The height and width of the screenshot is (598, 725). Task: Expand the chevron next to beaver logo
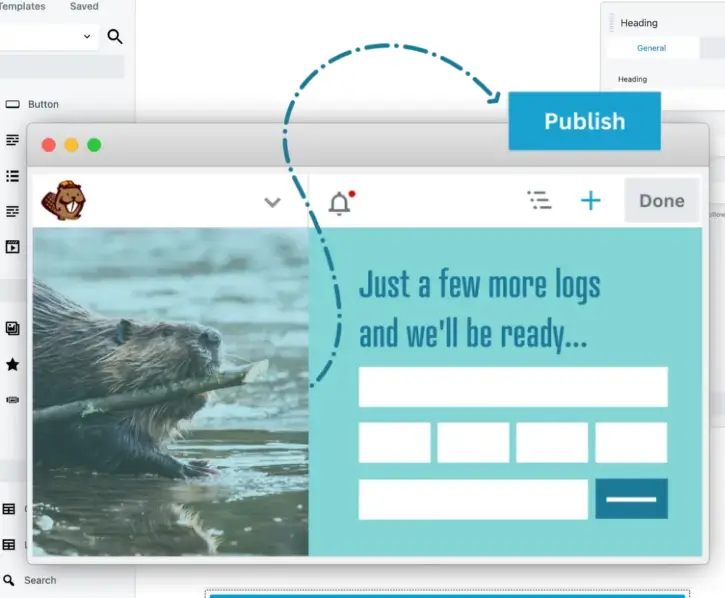[x=272, y=202]
